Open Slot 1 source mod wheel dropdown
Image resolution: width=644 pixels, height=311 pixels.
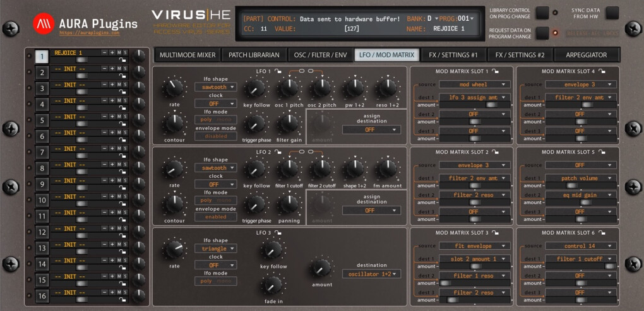(475, 84)
